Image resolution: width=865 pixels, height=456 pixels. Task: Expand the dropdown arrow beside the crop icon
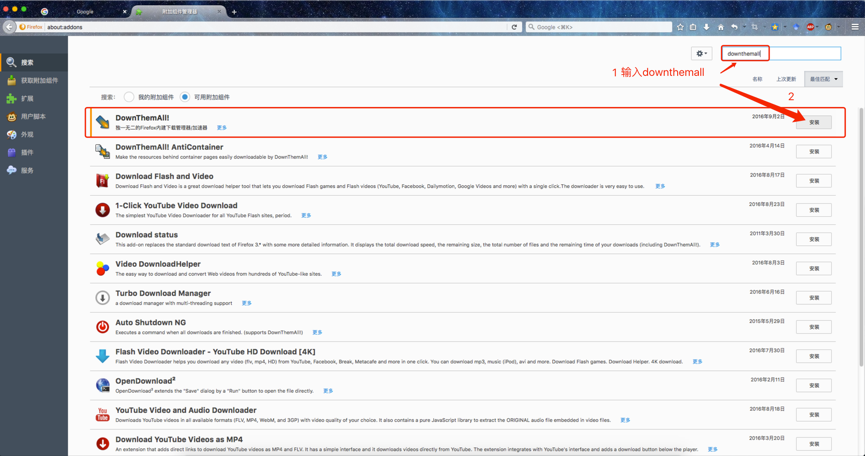click(764, 26)
